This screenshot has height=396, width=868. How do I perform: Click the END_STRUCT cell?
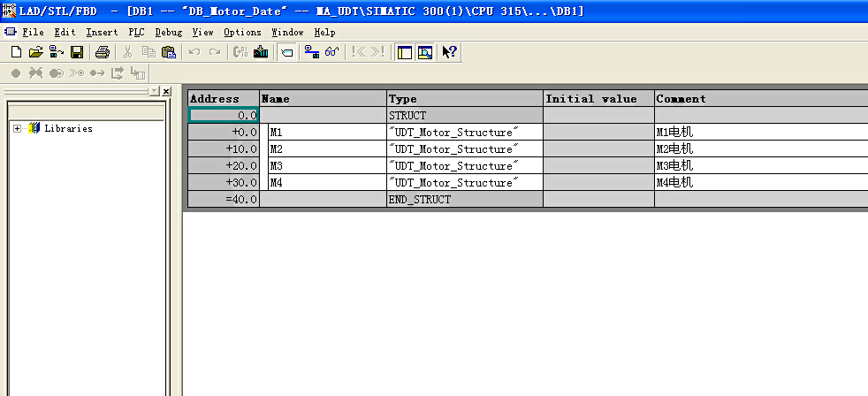(x=464, y=200)
